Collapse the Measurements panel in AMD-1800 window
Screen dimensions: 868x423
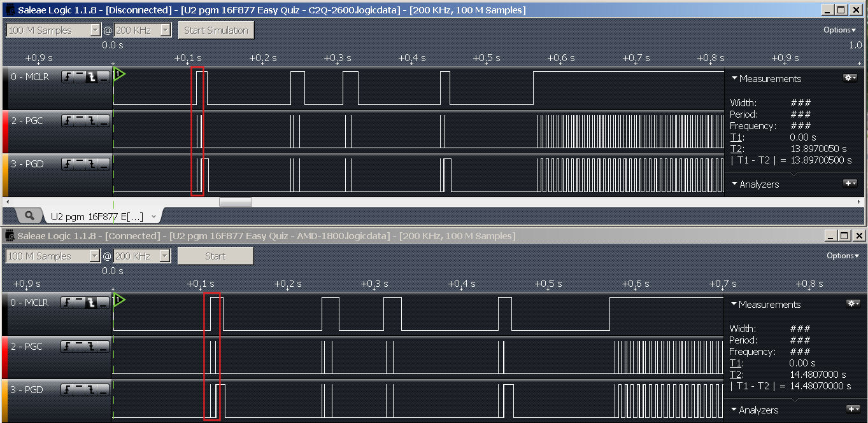click(x=734, y=305)
